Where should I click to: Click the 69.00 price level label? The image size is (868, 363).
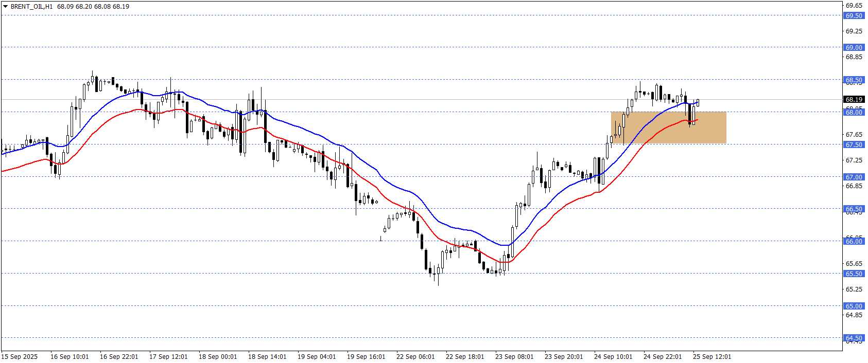854,48
